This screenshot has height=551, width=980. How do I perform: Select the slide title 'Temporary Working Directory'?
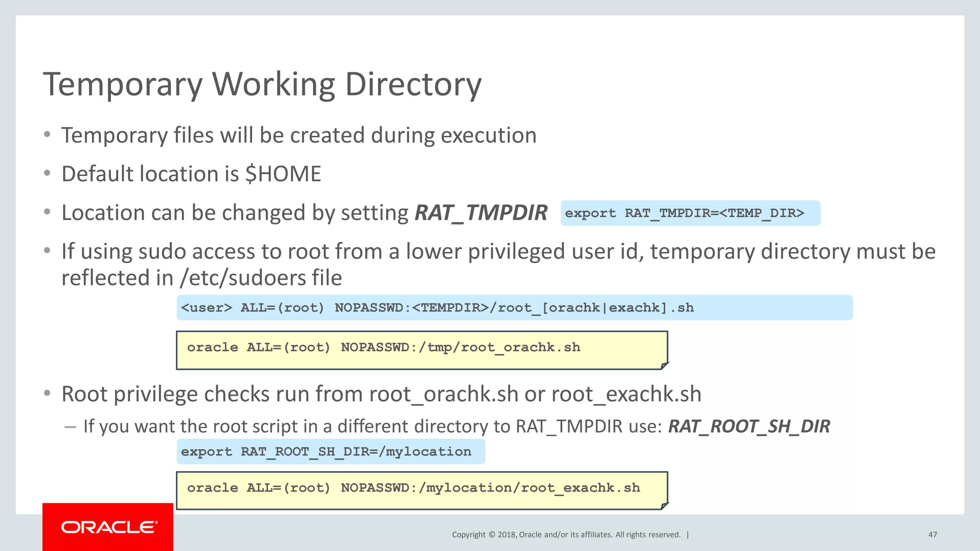[262, 85]
